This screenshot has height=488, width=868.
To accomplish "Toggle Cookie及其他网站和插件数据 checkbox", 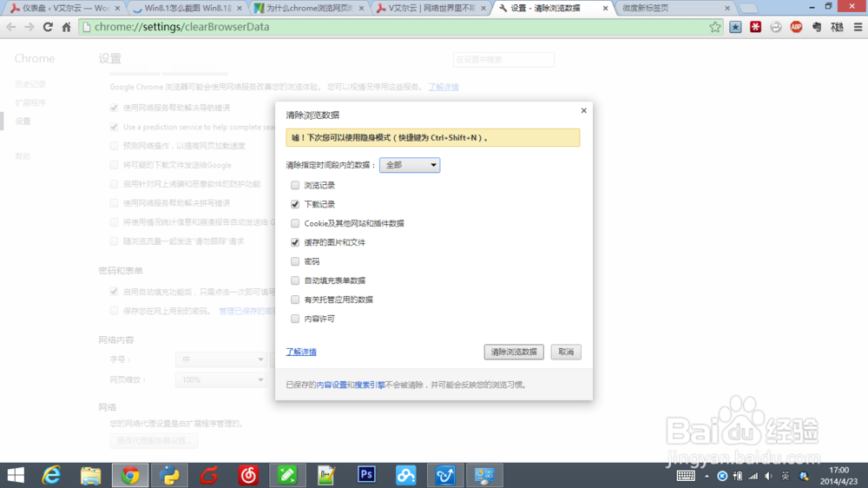I will pos(295,223).
